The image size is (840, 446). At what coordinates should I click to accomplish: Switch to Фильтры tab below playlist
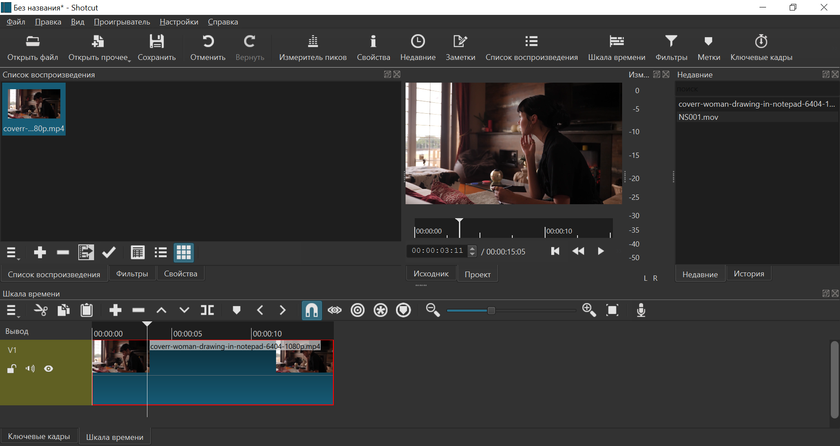pyautogui.click(x=132, y=274)
